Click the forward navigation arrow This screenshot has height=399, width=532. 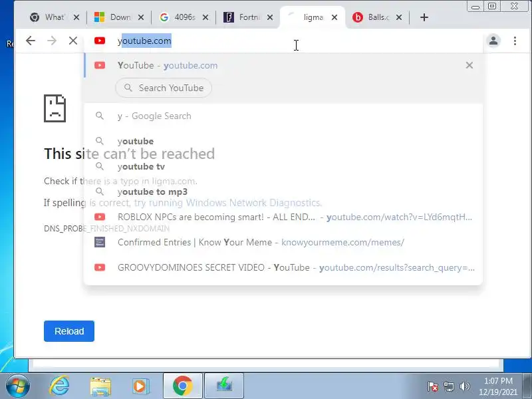(x=52, y=41)
